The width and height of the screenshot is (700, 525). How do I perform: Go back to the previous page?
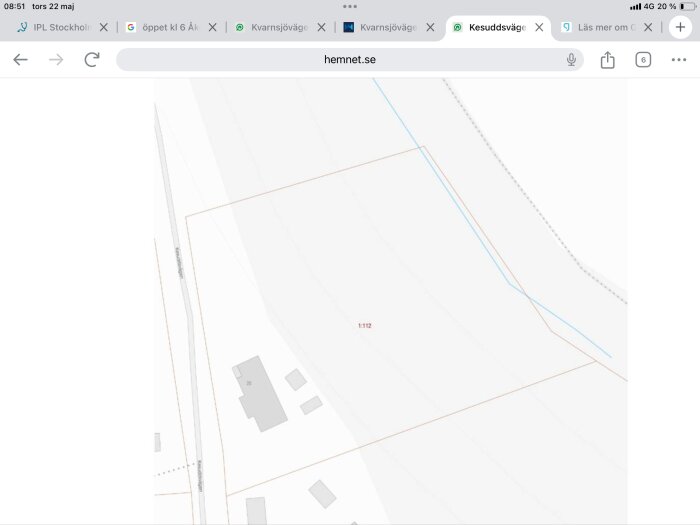pos(21,59)
